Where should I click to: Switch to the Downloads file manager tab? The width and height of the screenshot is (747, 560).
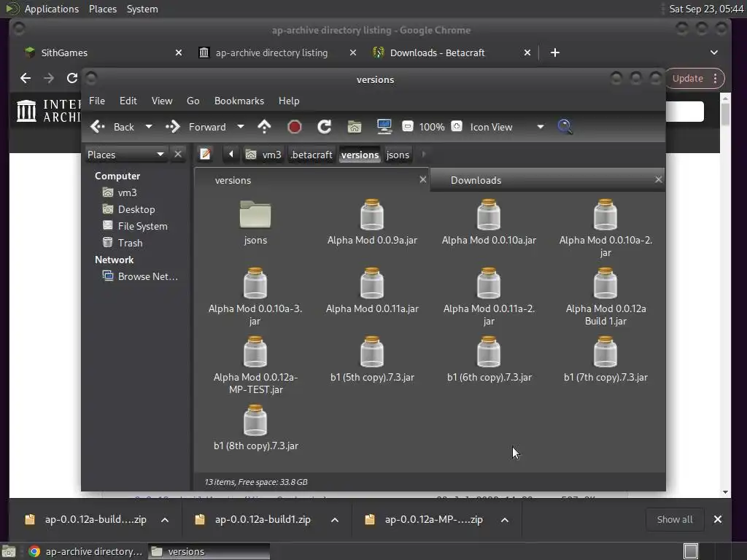[x=547, y=180]
